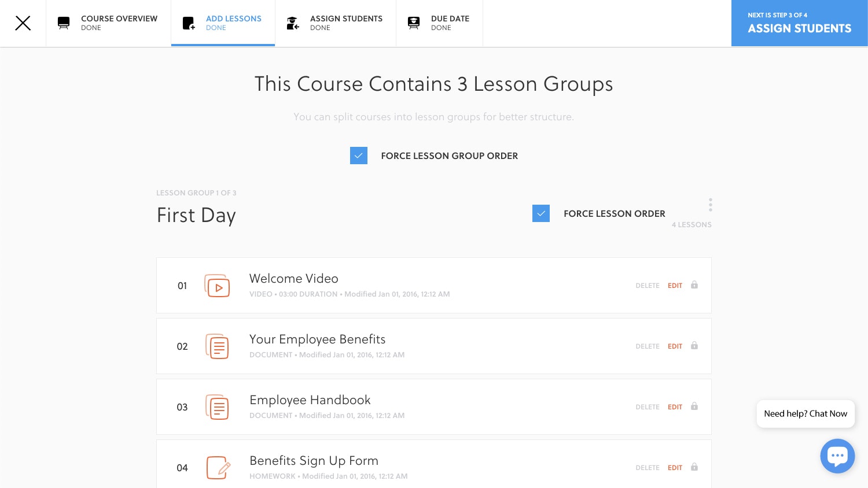868x488 pixels.
Task: Select the Benefits Sign Up Form title
Action: 314,461
